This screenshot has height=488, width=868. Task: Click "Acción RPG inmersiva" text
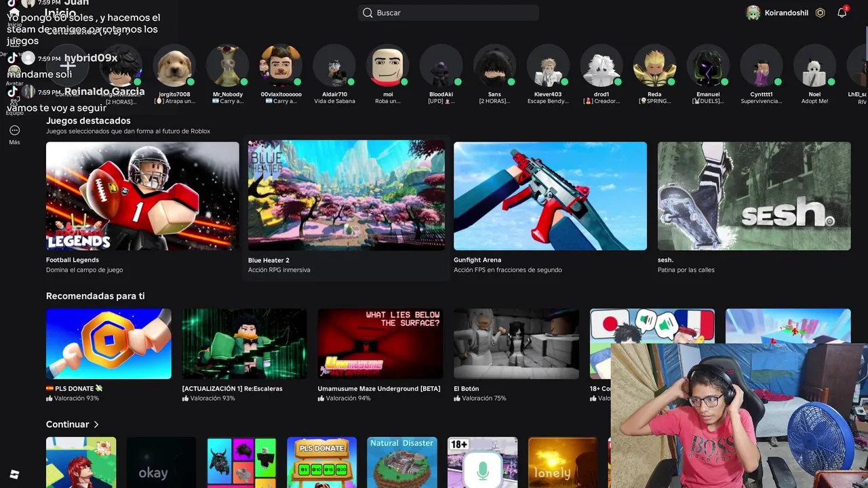coord(279,270)
